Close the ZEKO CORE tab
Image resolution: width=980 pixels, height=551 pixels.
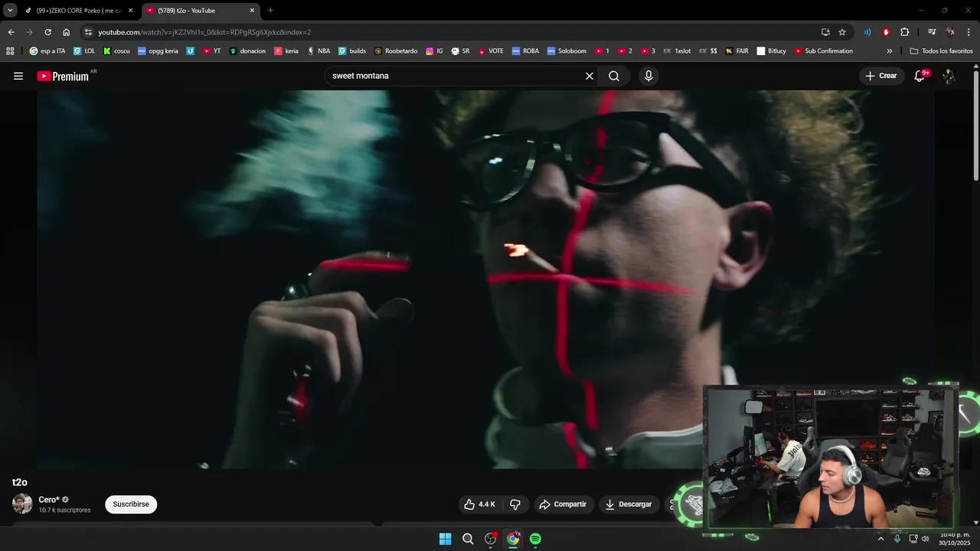tap(130, 11)
